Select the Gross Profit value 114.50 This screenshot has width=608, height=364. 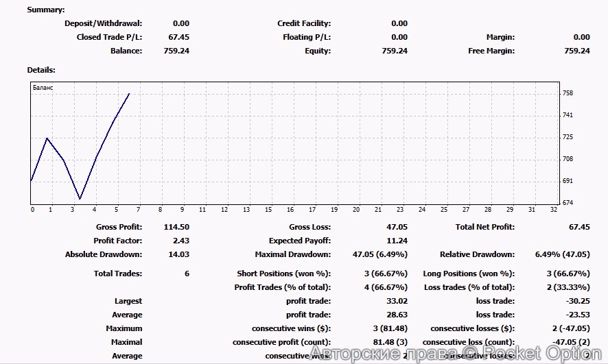(176, 227)
